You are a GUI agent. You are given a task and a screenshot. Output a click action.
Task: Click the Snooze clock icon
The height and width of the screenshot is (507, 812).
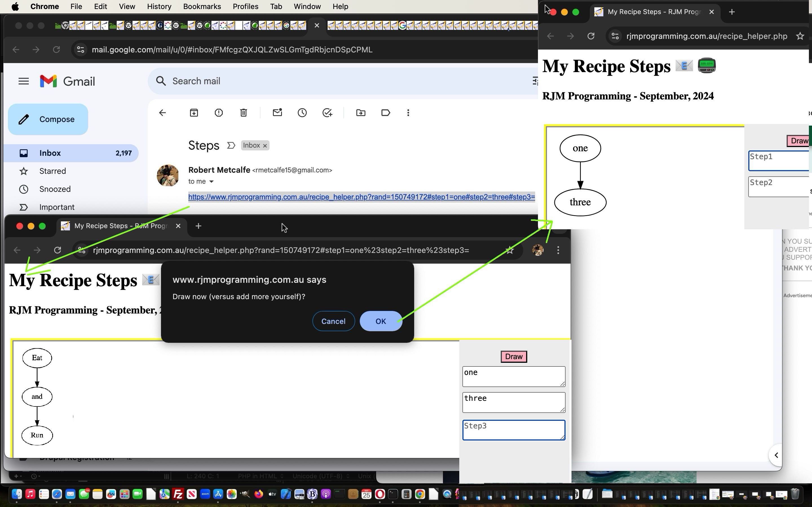pyautogui.click(x=302, y=113)
